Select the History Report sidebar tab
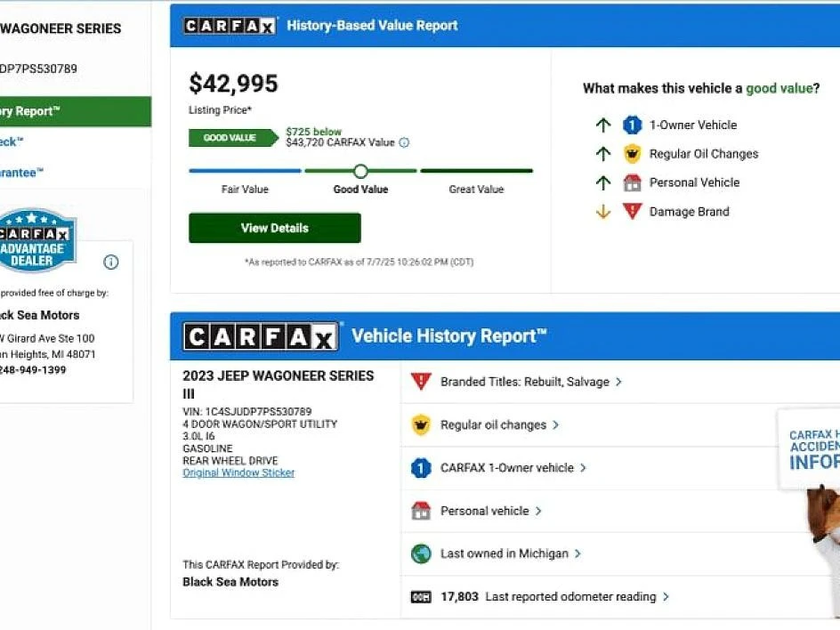This screenshot has height=630, width=840. [x=76, y=111]
